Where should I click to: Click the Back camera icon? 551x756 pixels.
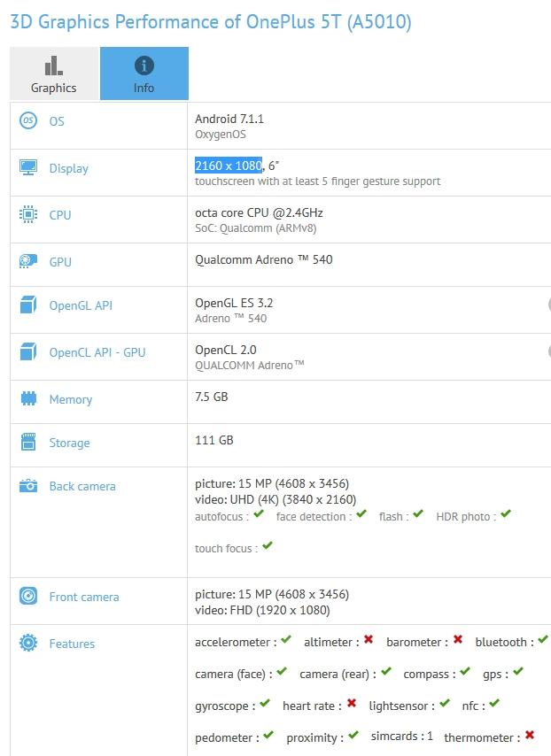[x=28, y=486]
